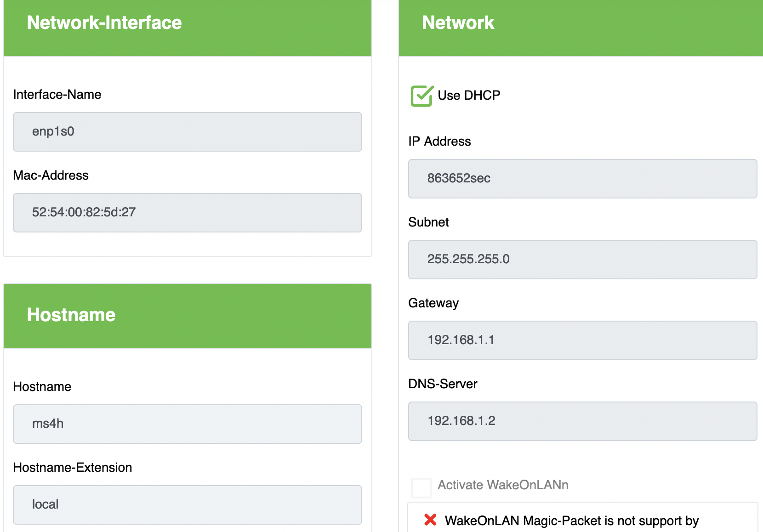Click the Gateway field showing 192.168.1.1
Image resolution: width=763 pixels, height=532 pixels.
[582, 340]
